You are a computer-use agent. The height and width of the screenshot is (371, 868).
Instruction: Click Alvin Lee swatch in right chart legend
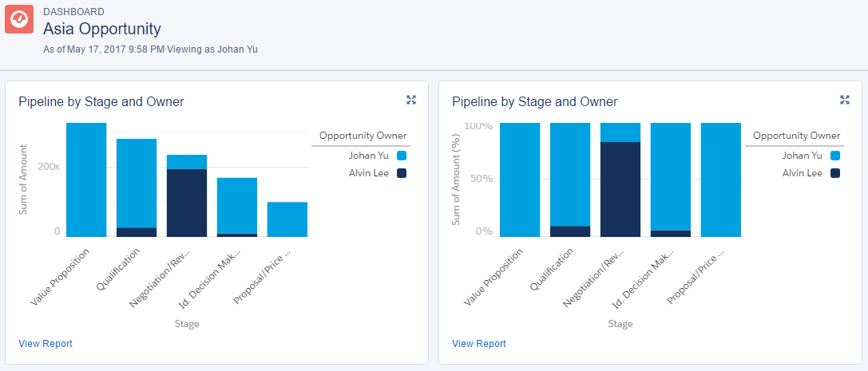835,173
